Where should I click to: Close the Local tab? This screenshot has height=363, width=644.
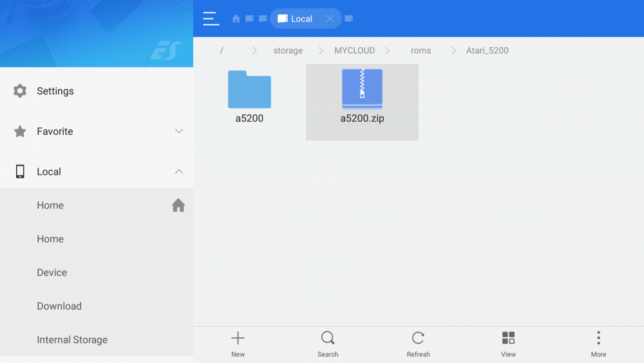[x=330, y=19]
